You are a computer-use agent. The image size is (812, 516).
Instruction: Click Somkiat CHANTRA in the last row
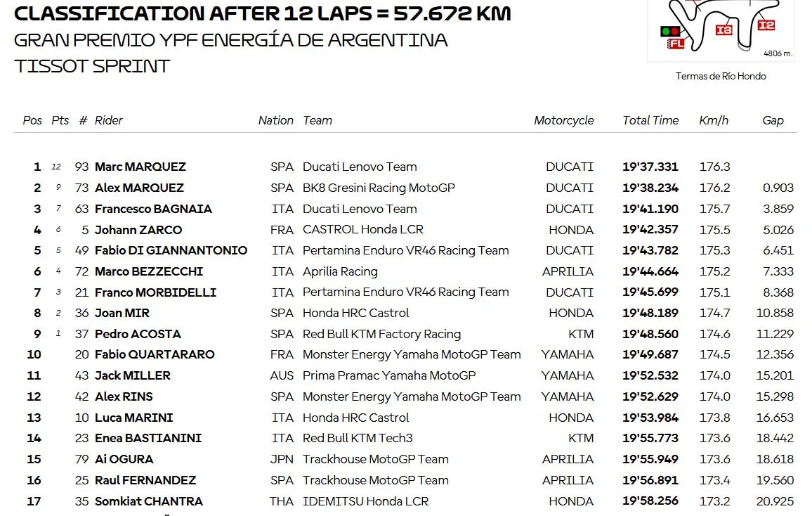(x=149, y=501)
